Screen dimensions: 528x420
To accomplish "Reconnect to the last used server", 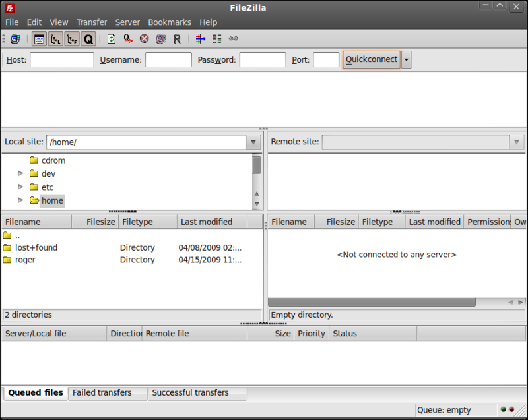I will tap(177, 38).
